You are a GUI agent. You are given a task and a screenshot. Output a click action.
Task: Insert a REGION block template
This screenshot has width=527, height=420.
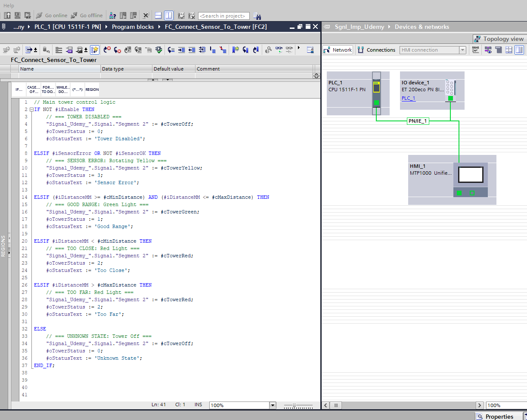pos(92,90)
